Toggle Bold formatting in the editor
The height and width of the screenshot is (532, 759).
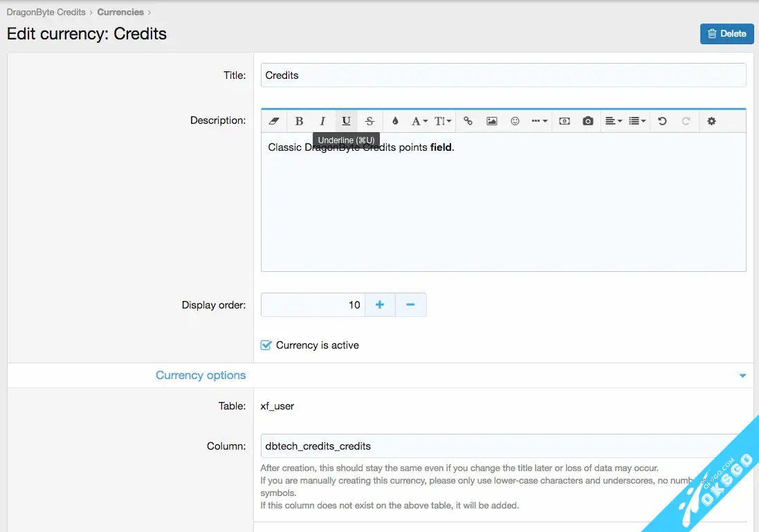click(x=299, y=121)
